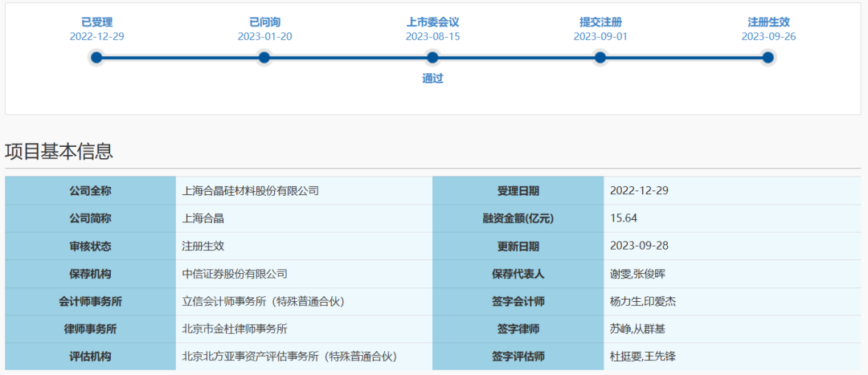Click the date 2023-09-26 under 注册生效
The height and width of the screenshot is (375, 868).
(x=769, y=37)
